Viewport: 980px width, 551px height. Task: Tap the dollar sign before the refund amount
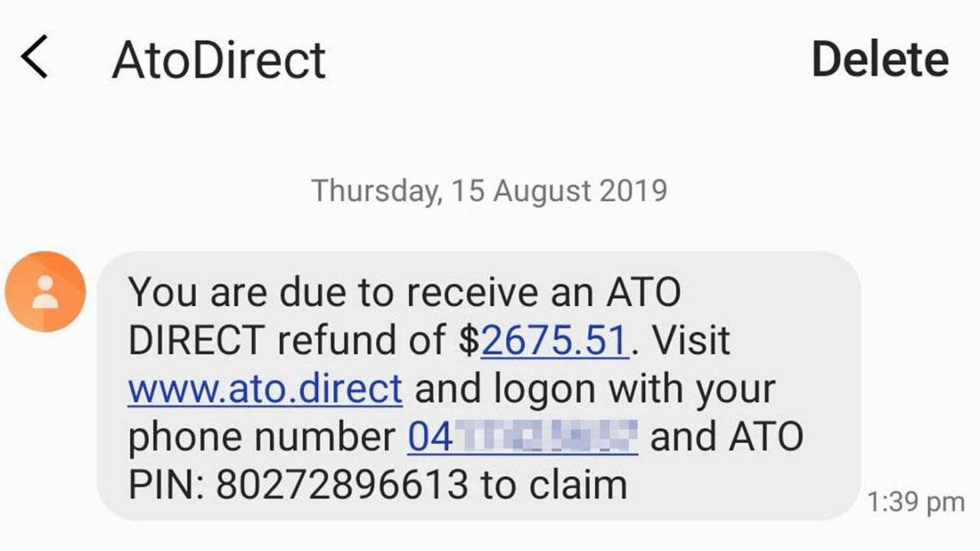pyautogui.click(x=469, y=341)
